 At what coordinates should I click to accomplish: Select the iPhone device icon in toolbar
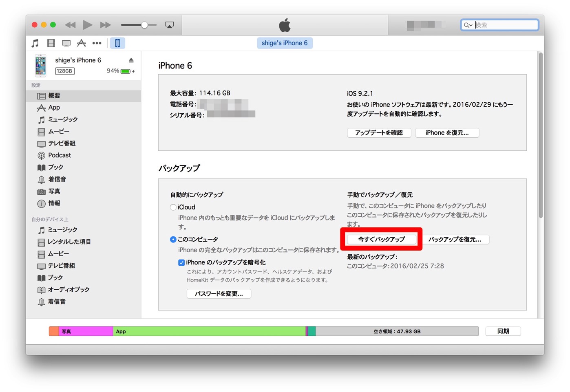117,43
